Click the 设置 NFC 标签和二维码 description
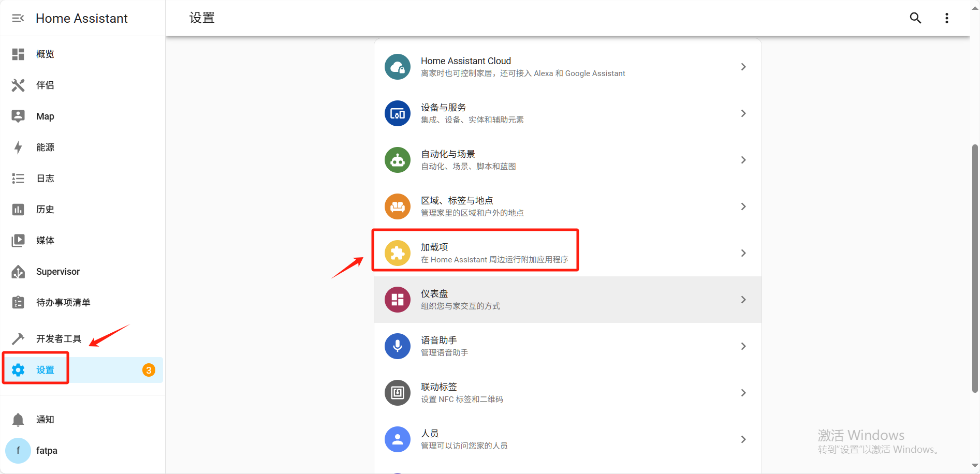The height and width of the screenshot is (474, 980). tap(462, 399)
